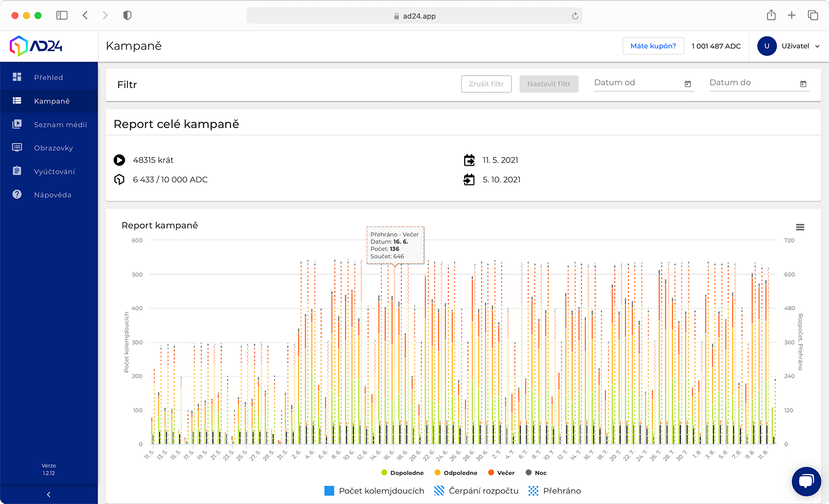The width and height of the screenshot is (829, 504).
Task: Click the Máte kupón? button
Action: pyautogui.click(x=653, y=46)
